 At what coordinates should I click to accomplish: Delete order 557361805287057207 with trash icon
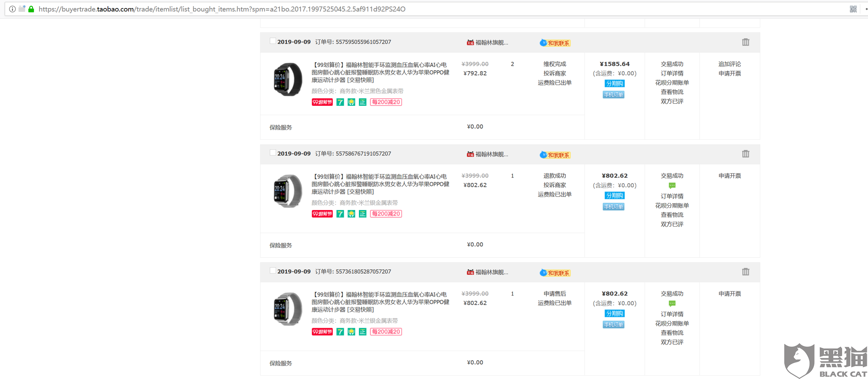click(746, 272)
